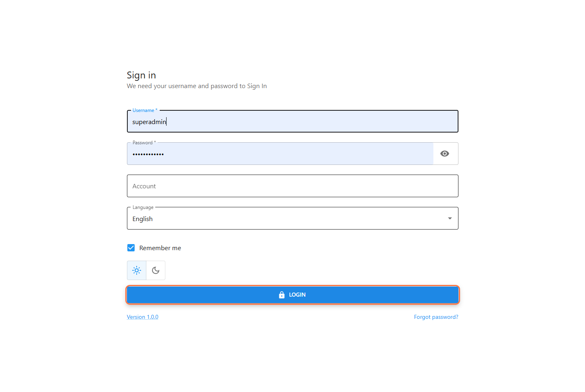This screenshot has height=392, width=585.
Task: Expand the Language dropdown arrow
Action: pos(450,219)
